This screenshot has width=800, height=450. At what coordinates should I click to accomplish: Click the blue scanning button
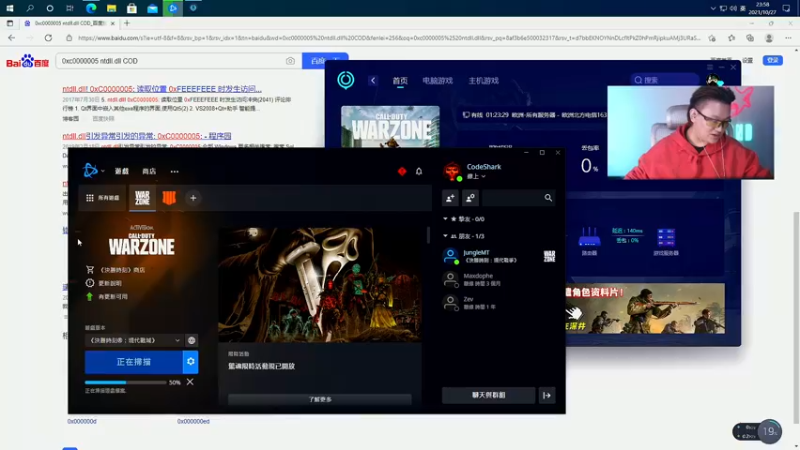click(134, 362)
